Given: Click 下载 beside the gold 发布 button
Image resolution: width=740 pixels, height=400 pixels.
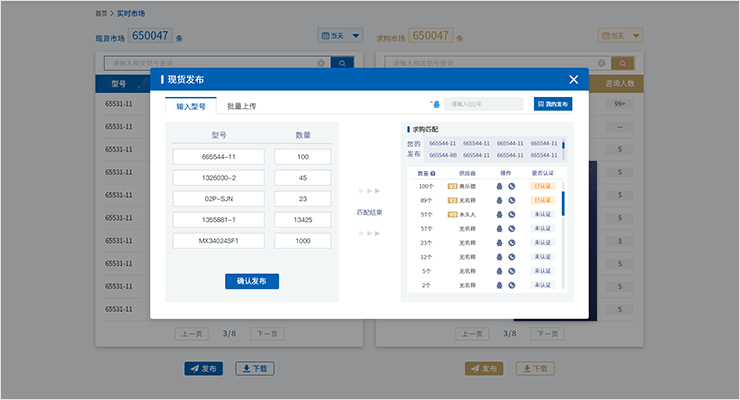Looking at the screenshot, I should [535, 368].
